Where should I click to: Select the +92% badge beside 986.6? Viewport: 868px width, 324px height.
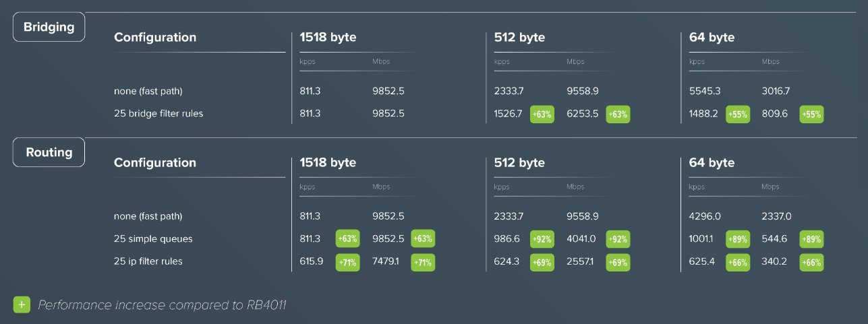[542, 239]
